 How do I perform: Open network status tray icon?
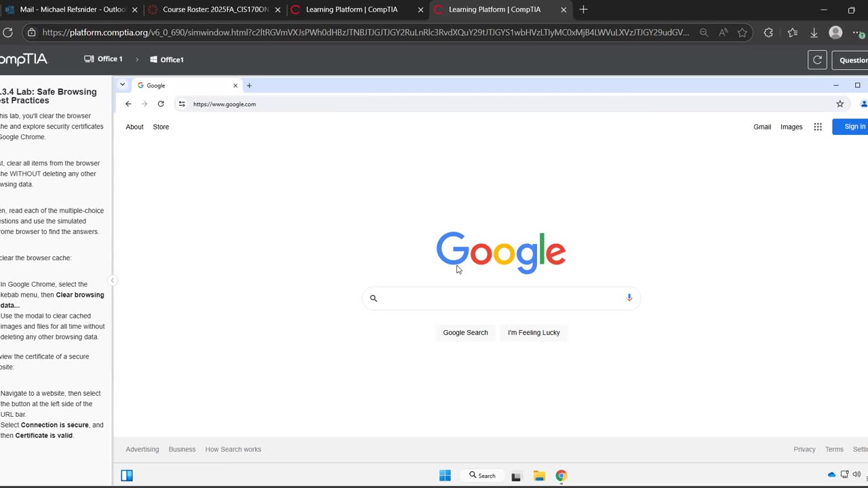click(845, 474)
